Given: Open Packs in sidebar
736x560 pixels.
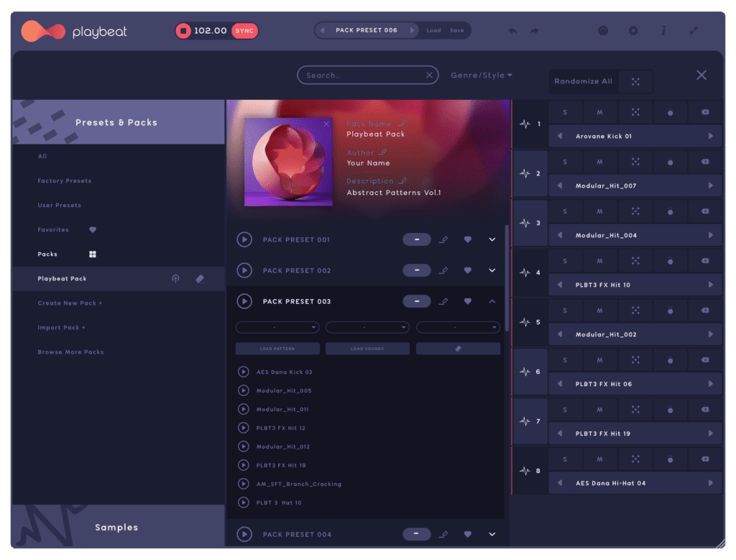Looking at the screenshot, I should click(47, 254).
